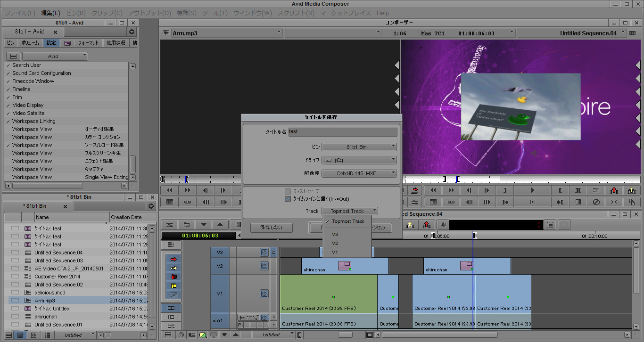Toggle the V3 video monitor button
The image size is (644, 342).
pos(274,252)
